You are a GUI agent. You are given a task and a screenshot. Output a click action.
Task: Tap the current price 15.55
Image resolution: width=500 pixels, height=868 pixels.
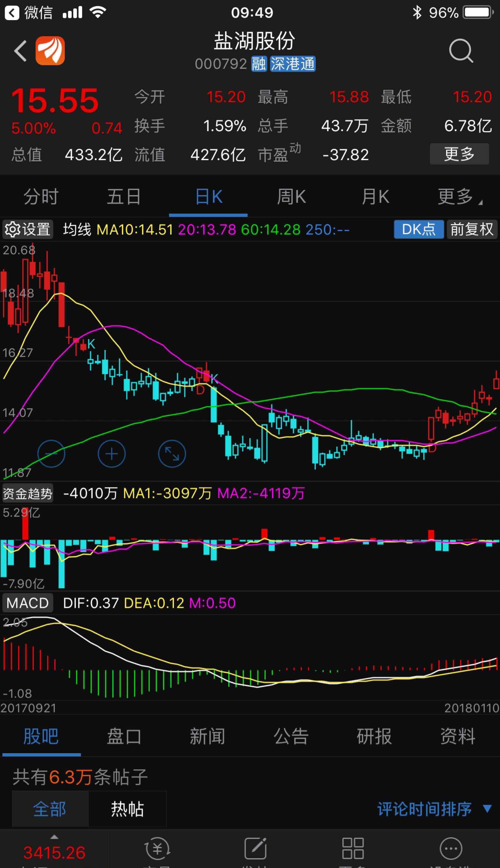click(55, 101)
